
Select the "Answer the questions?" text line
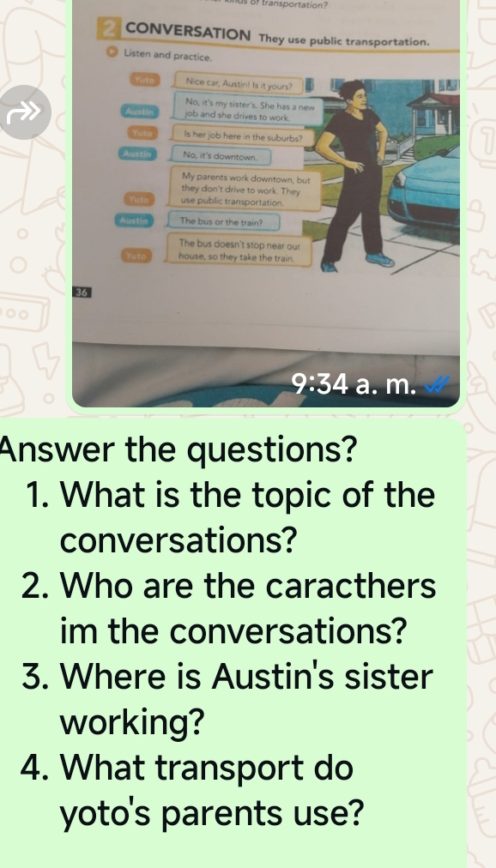(178, 449)
